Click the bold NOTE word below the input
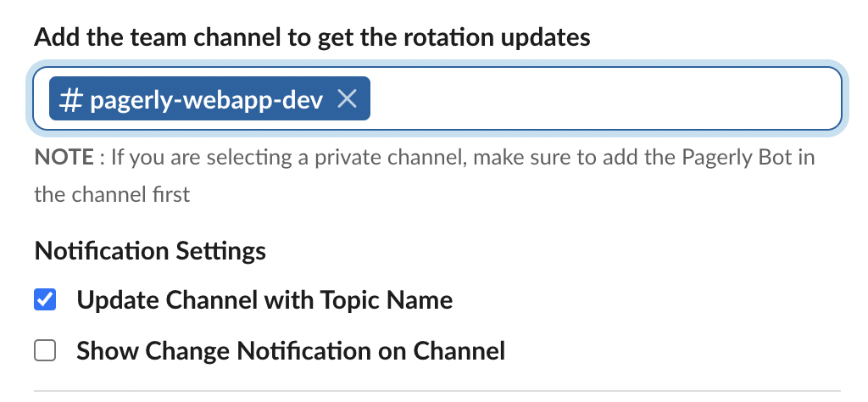 pos(64,158)
